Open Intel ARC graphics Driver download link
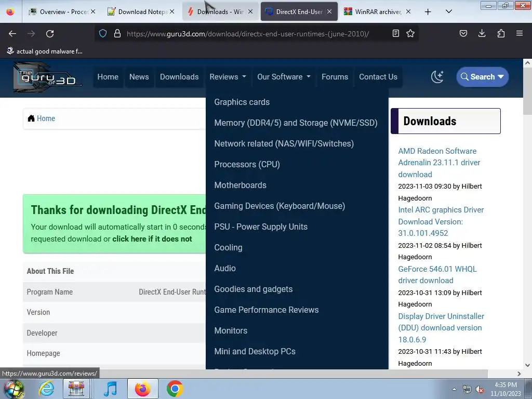532x399 pixels. [x=441, y=221]
